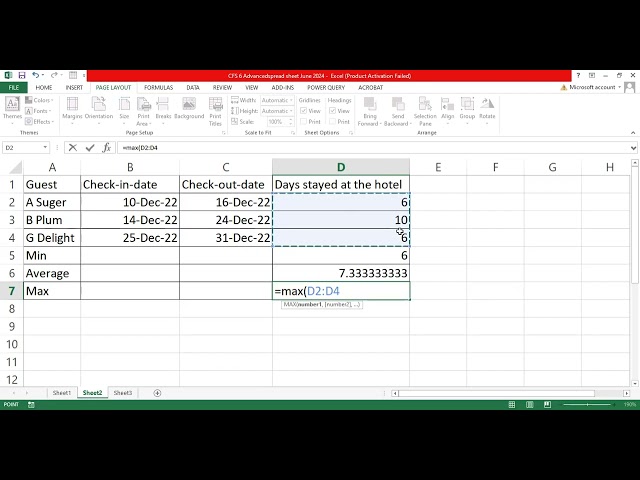Switch to the INSERT tab
The height and width of the screenshot is (480, 640).
(x=74, y=88)
